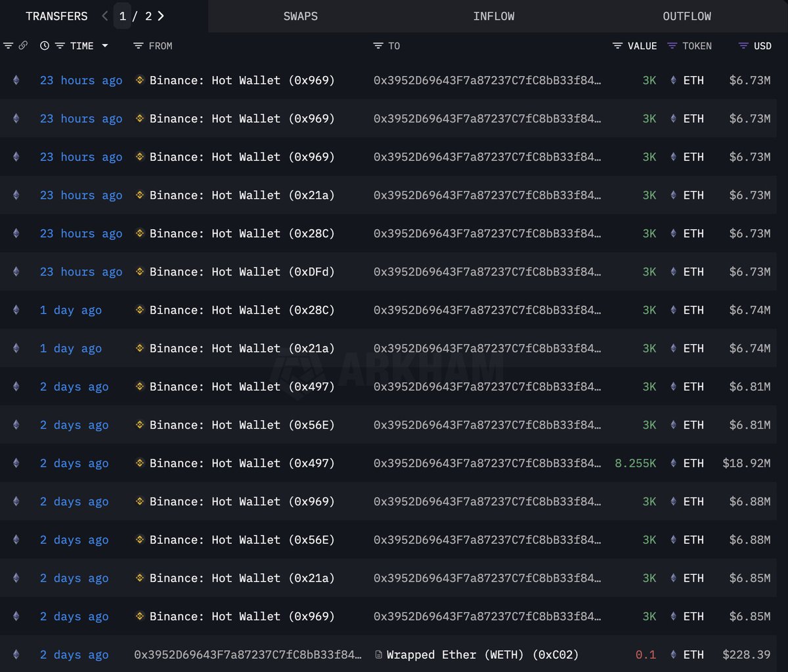Go to previous transfers page arrow
The height and width of the screenshot is (672, 788).
click(105, 16)
